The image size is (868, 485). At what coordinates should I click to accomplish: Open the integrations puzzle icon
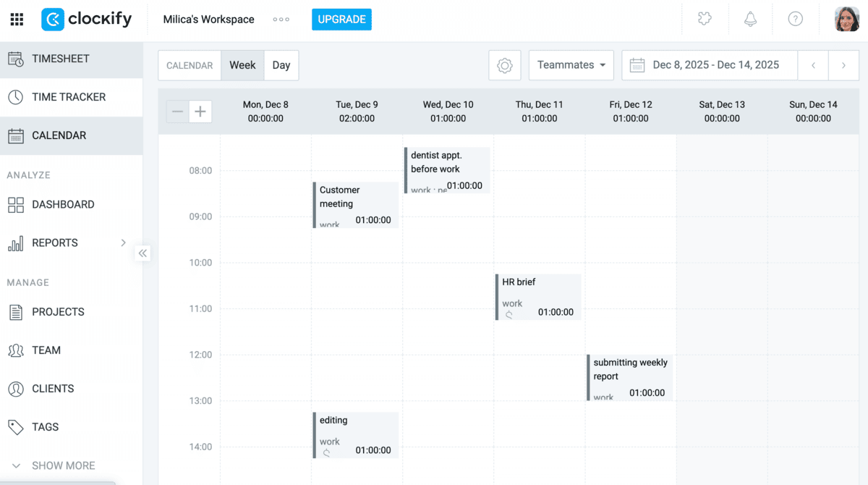point(704,19)
